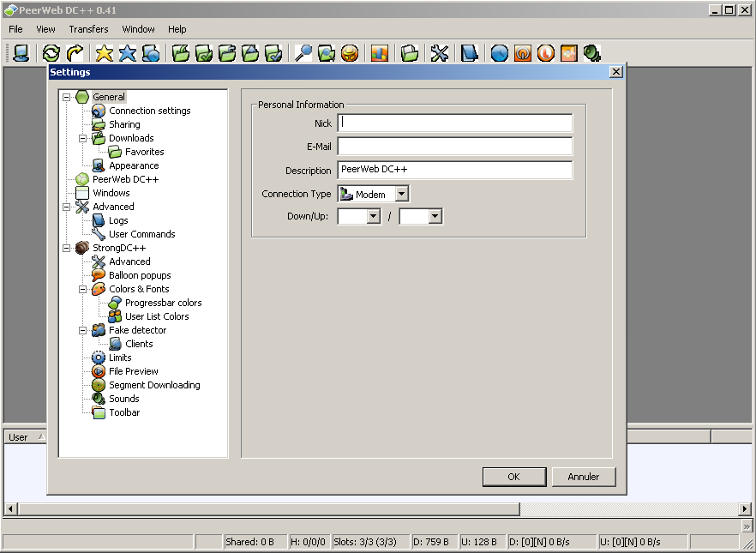Collapse the Colors & Fonts node
Image resolution: width=756 pixels, height=553 pixels.
pyautogui.click(x=83, y=289)
